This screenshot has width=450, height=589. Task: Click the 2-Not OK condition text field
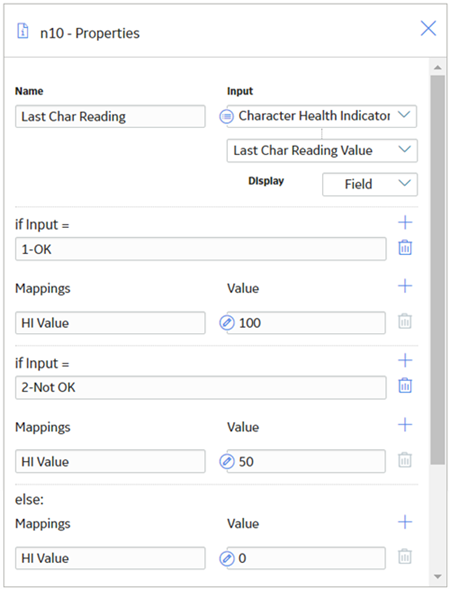tap(201, 387)
